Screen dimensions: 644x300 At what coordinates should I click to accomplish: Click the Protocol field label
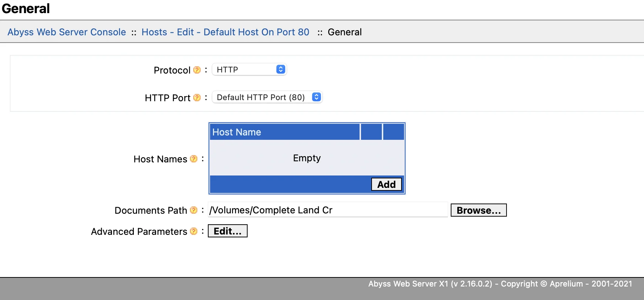(172, 70)
